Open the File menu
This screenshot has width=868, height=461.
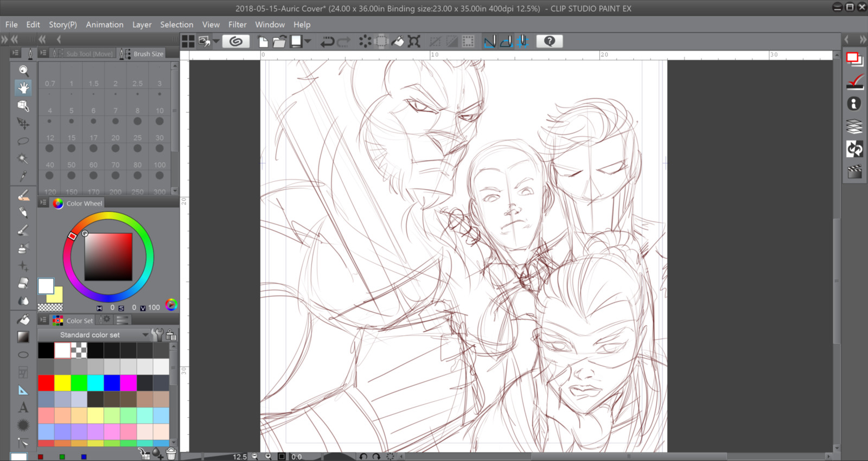(11, 24)
